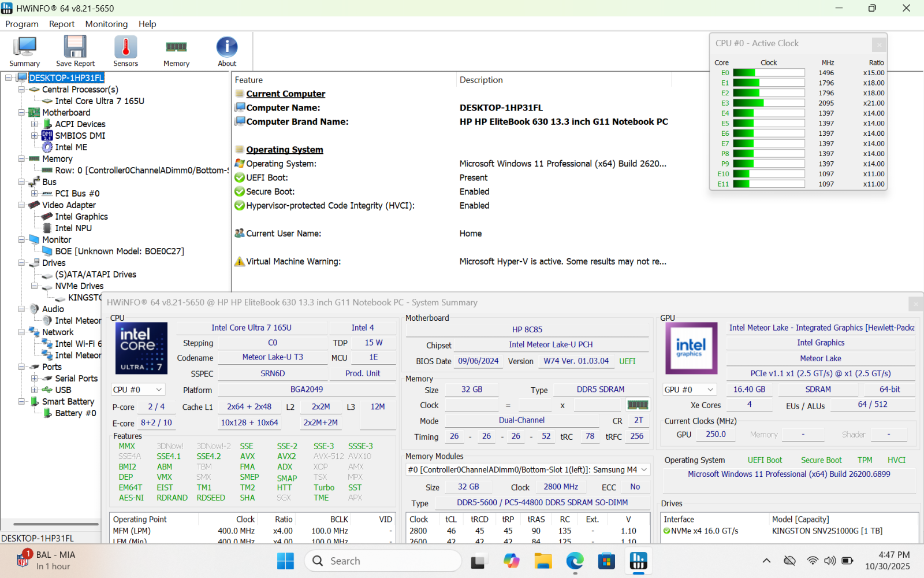
Task: Click the memory chip icon beside Clock
Action: pos(638,405)
